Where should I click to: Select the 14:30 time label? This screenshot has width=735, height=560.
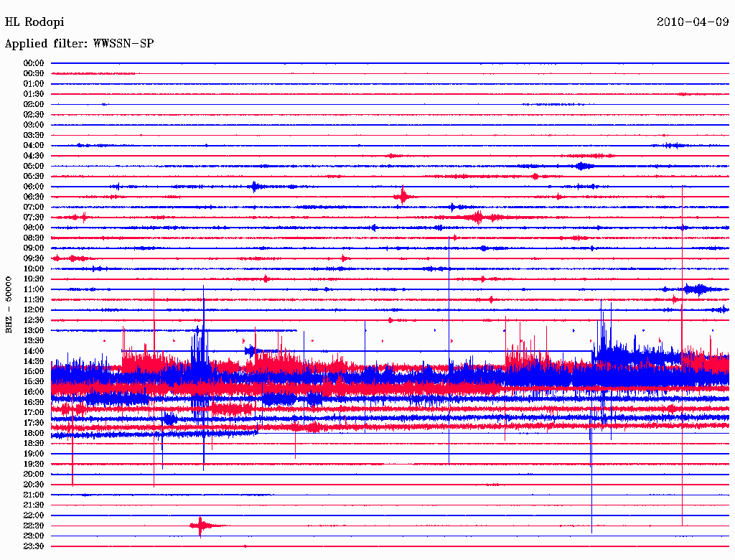[34, 362]
